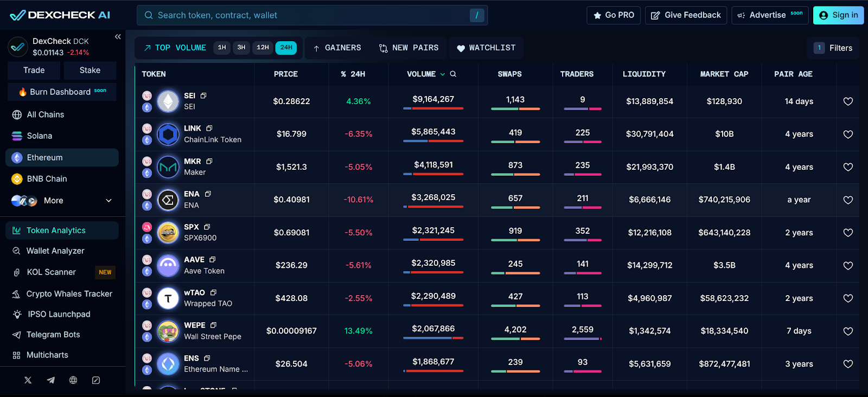The height and width of the screenshot is (397, 868).
Task: Select the BNB Chain option
Action: pos(62,179)
